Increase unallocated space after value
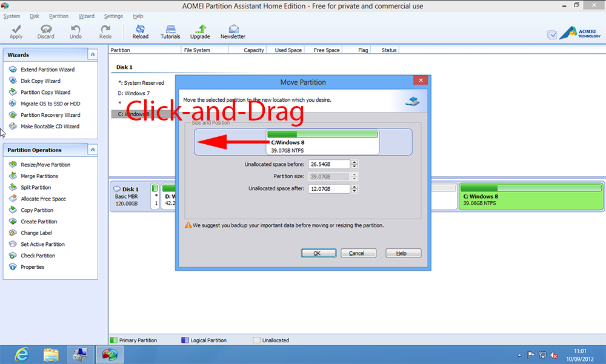The width and height of the screenshot is (606, 364). pos(355,187)
